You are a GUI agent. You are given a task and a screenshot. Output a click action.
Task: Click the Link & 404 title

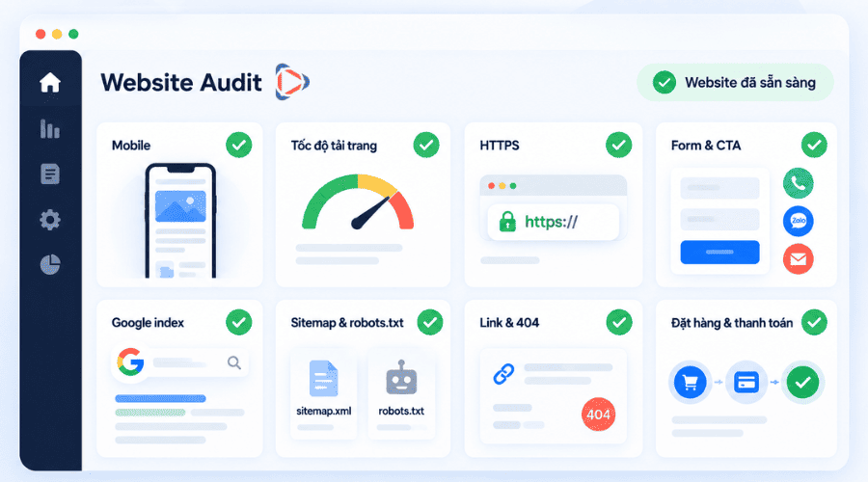tap(509, 323)
